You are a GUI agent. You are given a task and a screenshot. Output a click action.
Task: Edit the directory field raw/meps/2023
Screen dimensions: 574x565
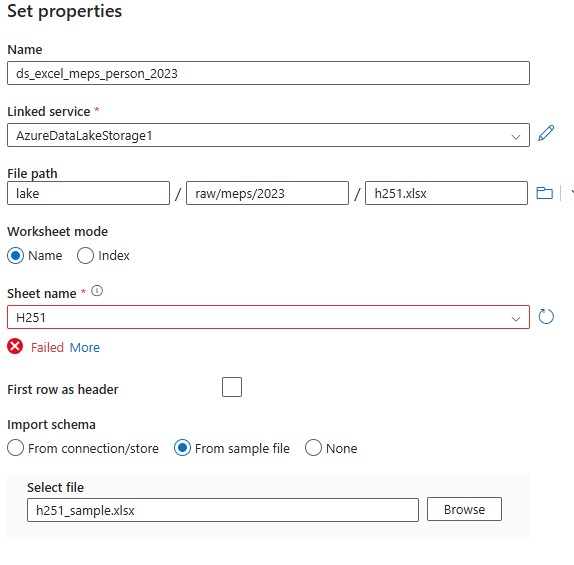[x=267, y=193]
